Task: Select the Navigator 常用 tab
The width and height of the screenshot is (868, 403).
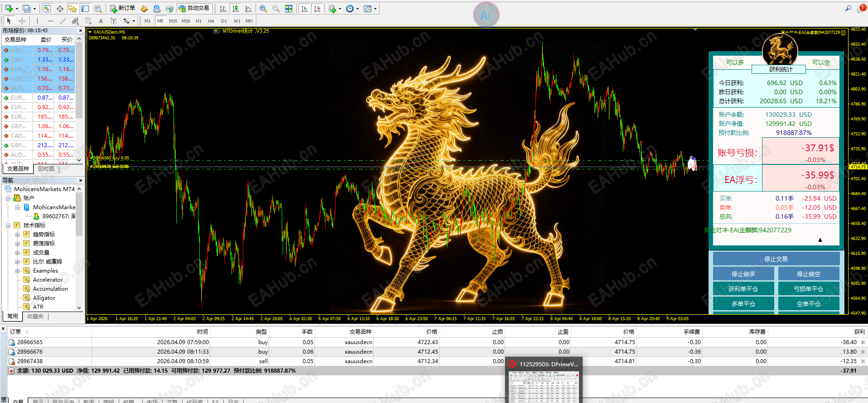Action: coord(13,317)
